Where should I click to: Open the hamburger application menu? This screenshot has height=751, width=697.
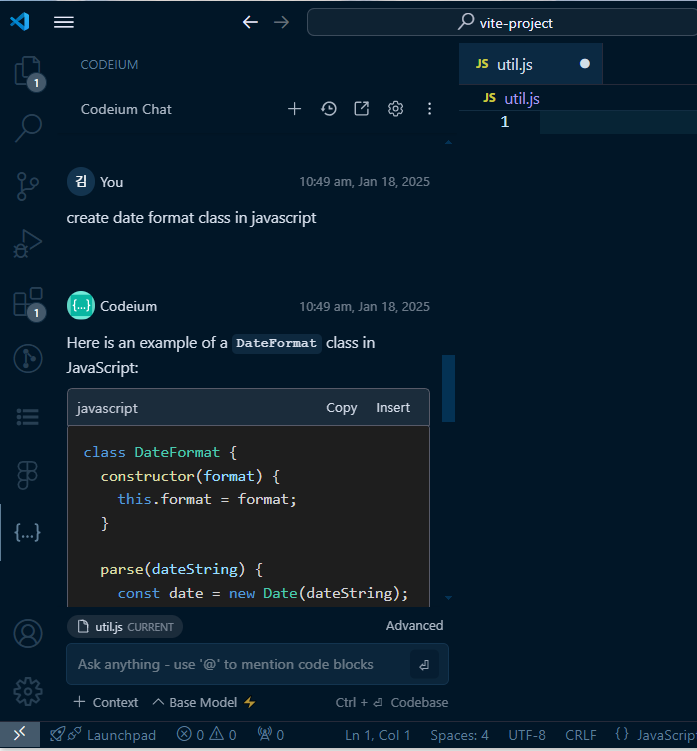point(64,22)
